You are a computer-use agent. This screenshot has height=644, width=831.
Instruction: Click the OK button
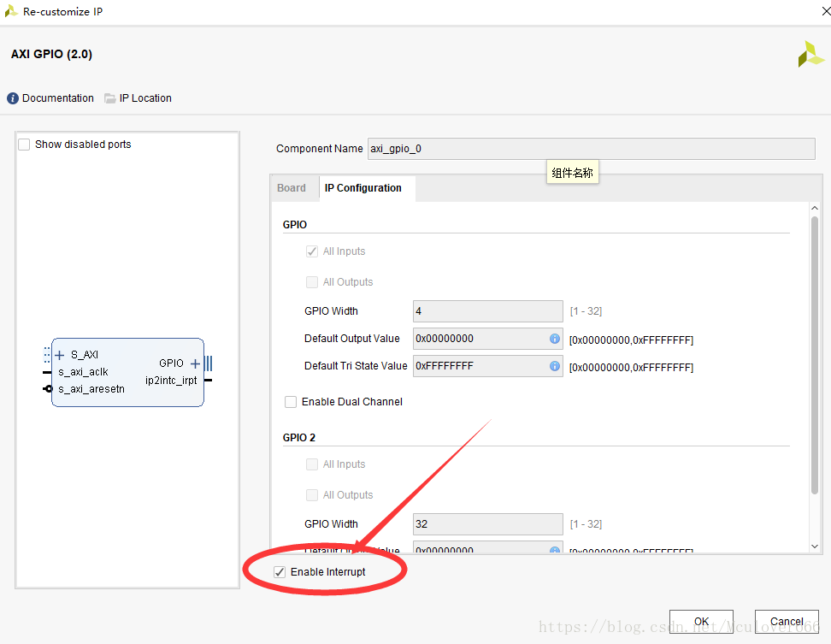tap(701, 621)
